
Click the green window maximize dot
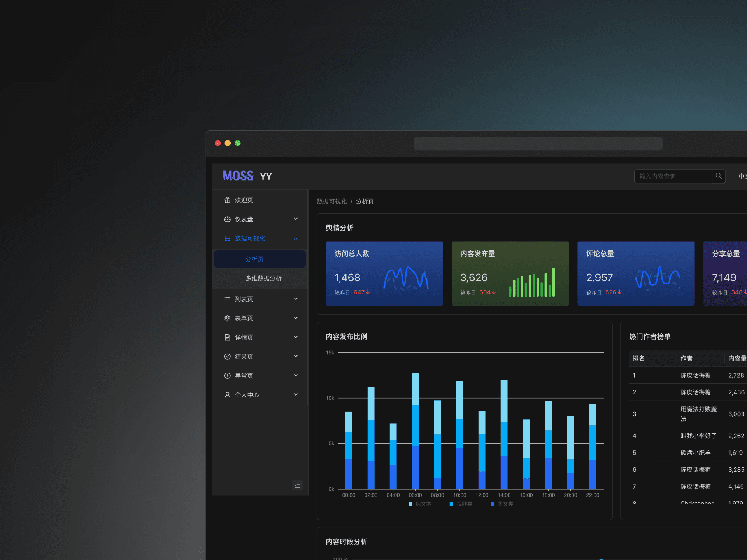[238, 143]
